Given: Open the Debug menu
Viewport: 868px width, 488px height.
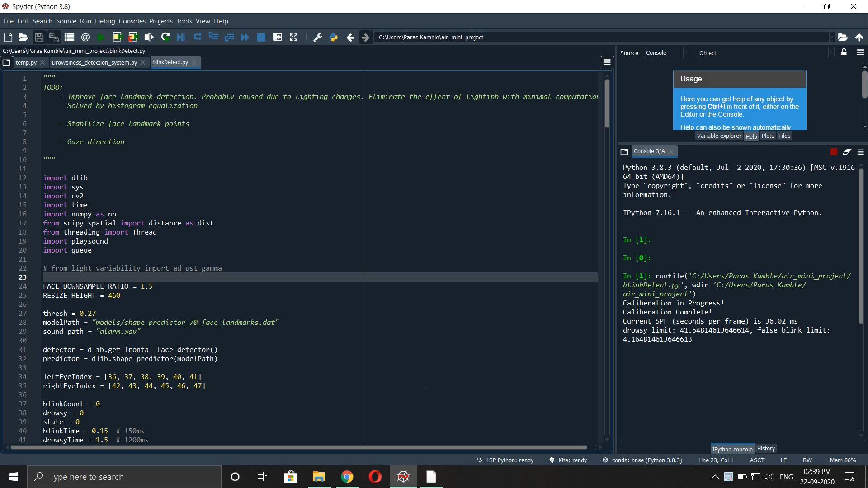Looking at the screenshot, I should pyautogui.click(x=105, y=21).
